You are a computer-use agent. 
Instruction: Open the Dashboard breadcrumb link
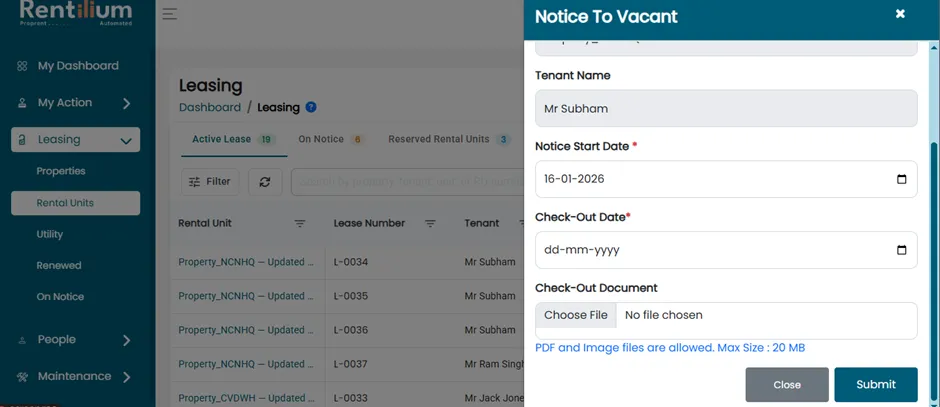click(210, 107)
